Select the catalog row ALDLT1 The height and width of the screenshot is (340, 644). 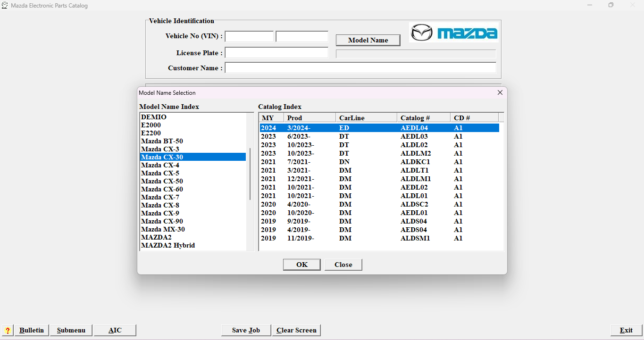coord(379,170)
